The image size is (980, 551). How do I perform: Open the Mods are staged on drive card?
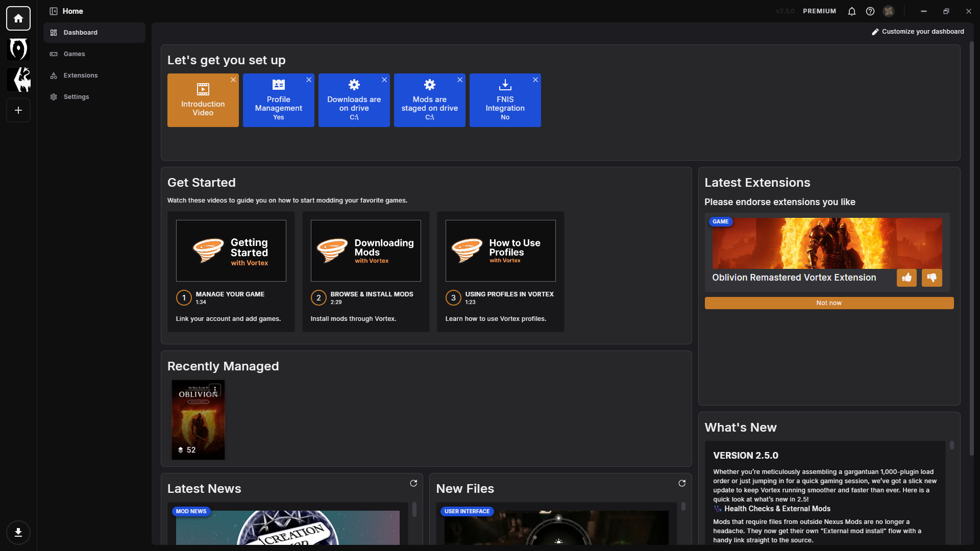430,101
